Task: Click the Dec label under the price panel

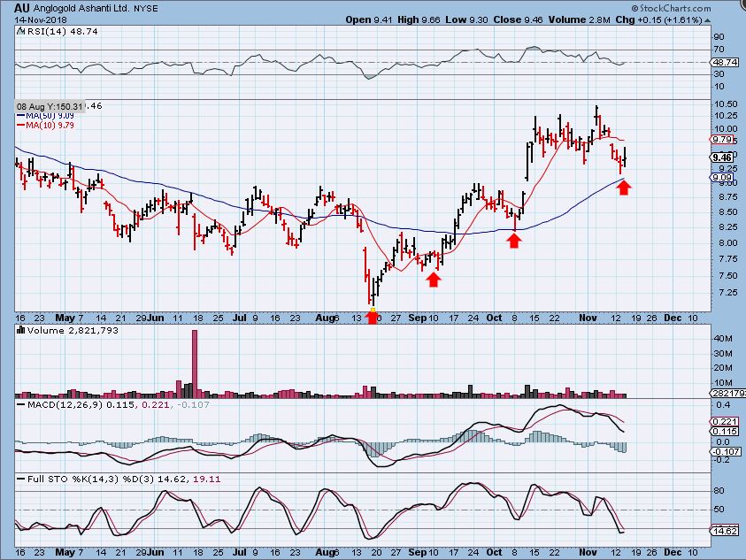Action: point(673,318)
